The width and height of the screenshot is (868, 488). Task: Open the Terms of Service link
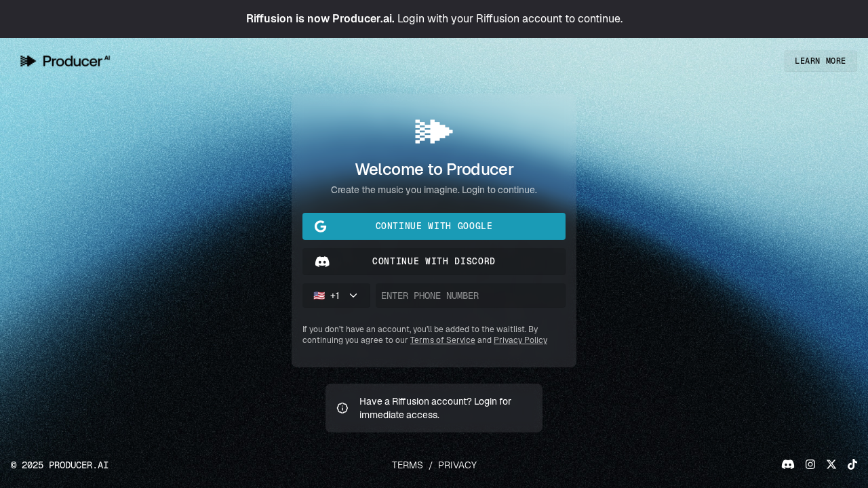click(x=442, y=340)
